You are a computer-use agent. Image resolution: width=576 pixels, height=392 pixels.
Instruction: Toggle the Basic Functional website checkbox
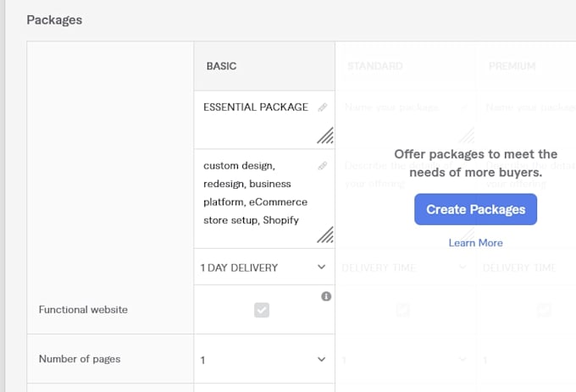[262, 310]
